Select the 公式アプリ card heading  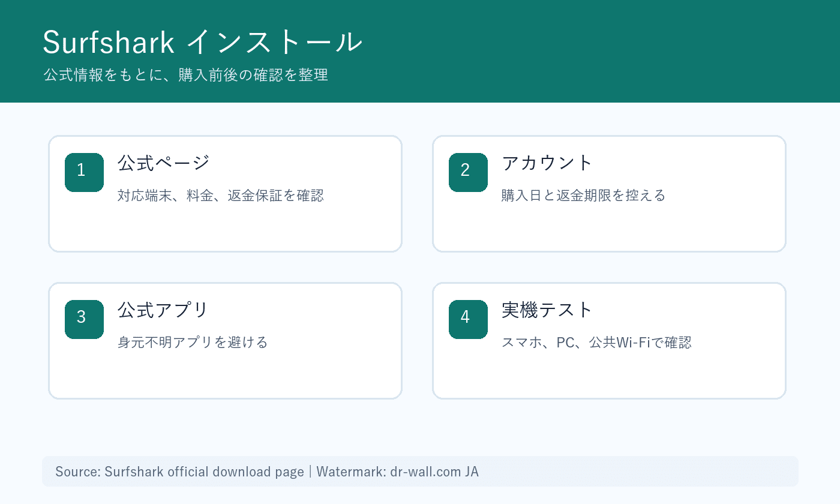click(163, 310)
